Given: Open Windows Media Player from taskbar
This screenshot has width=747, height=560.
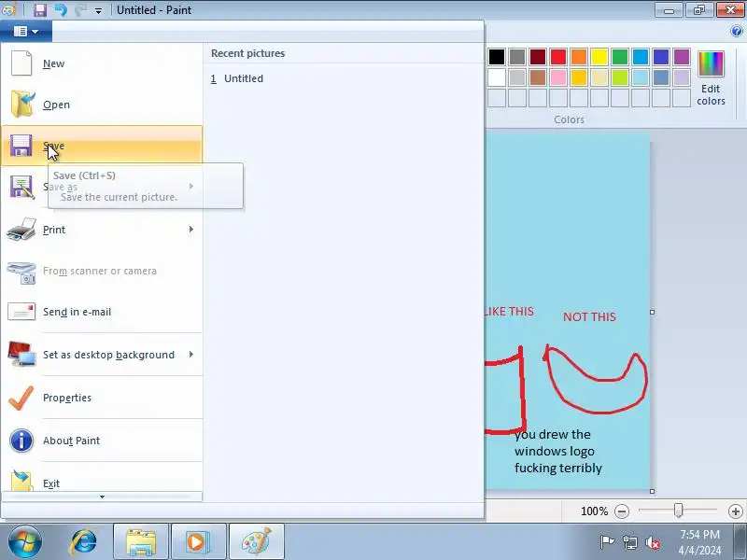Looking at the screenshot, I should [x=199, y=542].
